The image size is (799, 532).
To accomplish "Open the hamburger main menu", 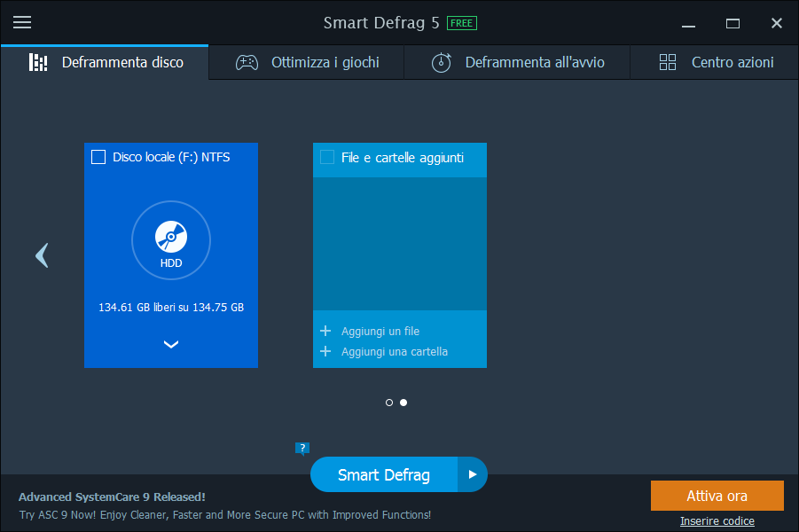I will click(22, 22).
